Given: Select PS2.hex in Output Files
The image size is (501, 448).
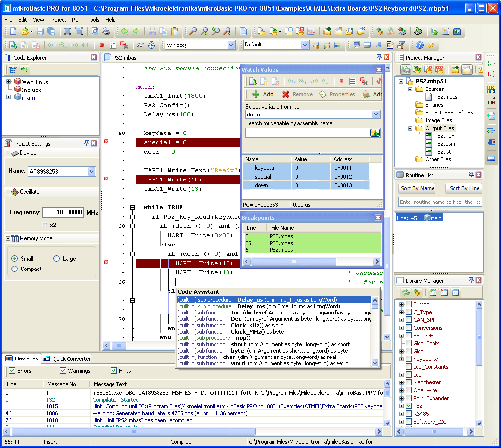Looking at the screenshot, I should pos(444,136).
